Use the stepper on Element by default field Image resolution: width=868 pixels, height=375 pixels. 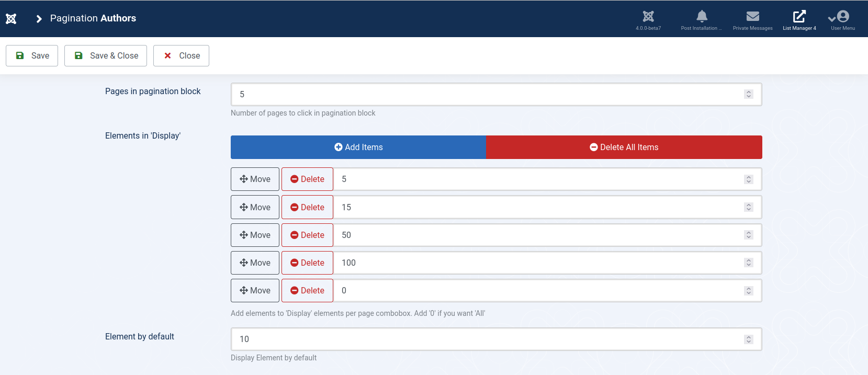click(749, 339)
